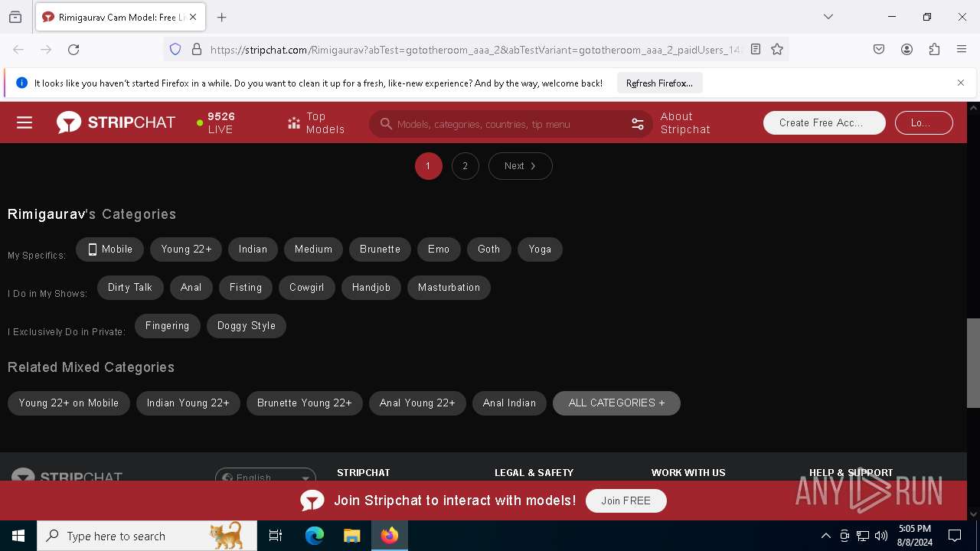Open the Indian Young 22+ tag
Viewport: 980px width, 551px height.
click(188, 403)
